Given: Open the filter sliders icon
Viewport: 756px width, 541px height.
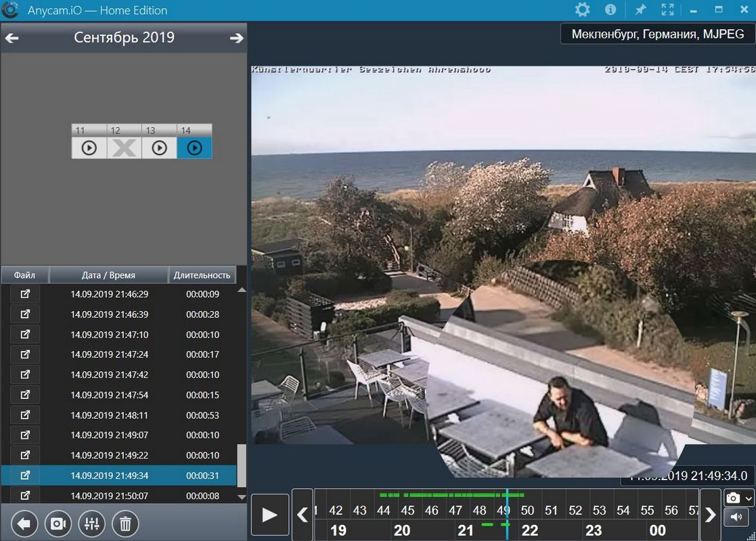Looking at the screenshot, I should point(92,523).
